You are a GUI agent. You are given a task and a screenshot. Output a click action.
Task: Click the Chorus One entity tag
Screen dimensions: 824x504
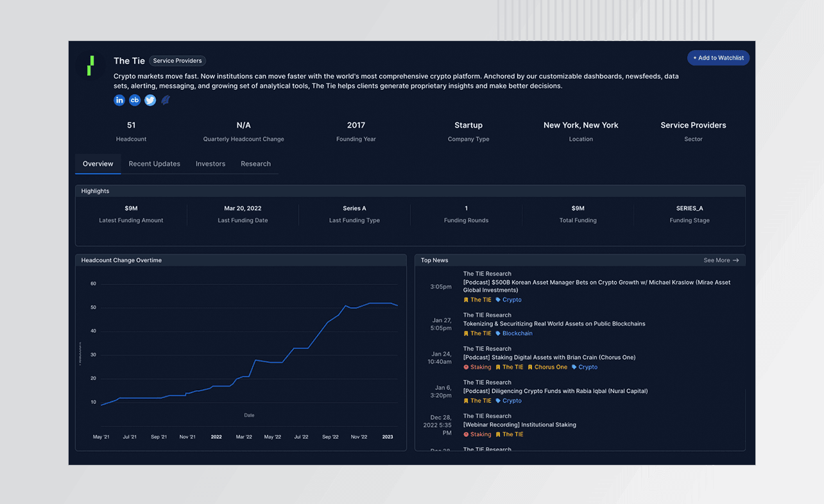[550, 367]
